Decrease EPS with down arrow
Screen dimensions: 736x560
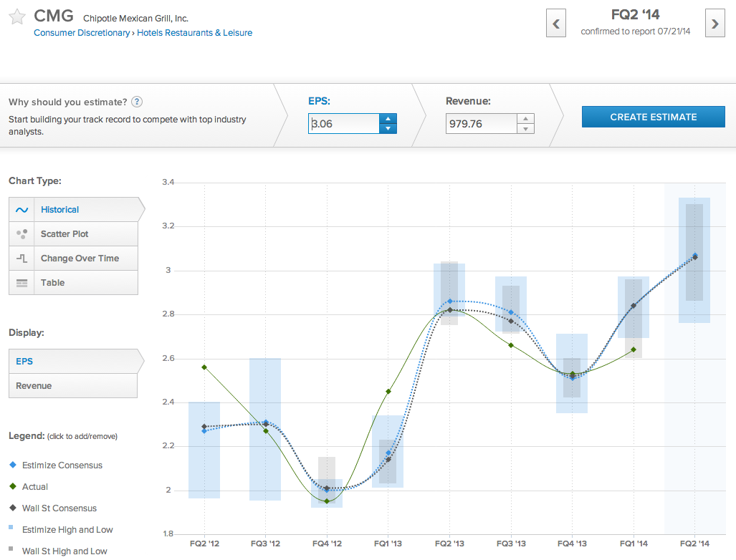388,128
